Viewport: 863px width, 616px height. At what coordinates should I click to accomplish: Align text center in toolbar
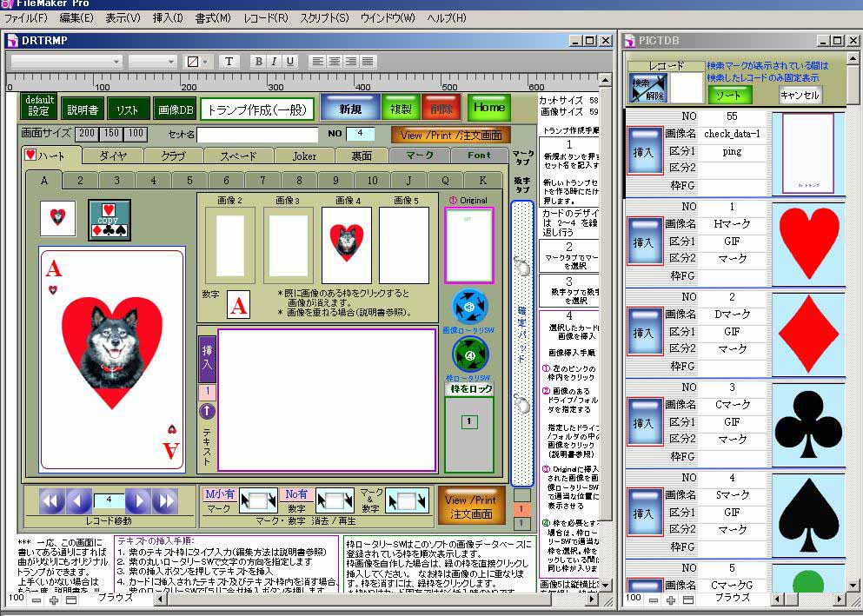click(334, 61)
